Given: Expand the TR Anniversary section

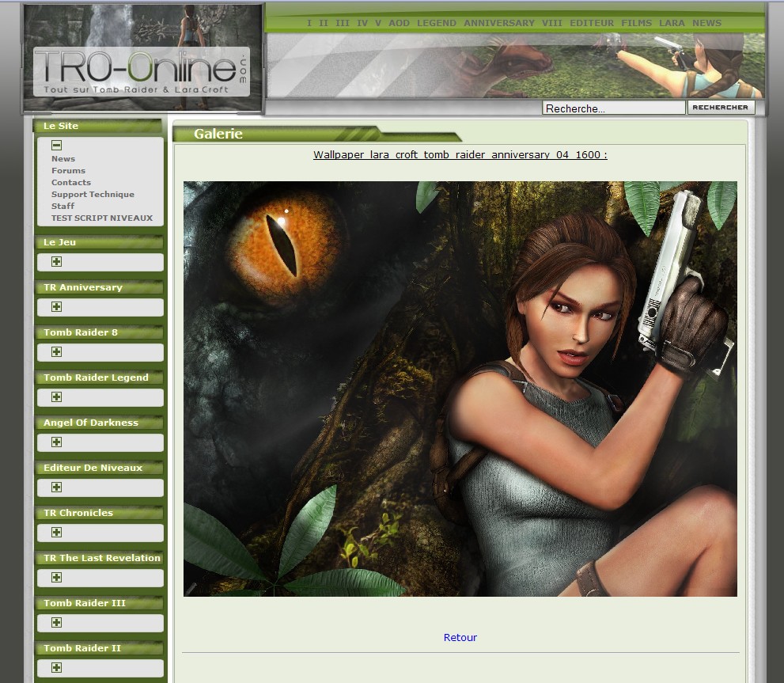Looking at the screenshot, I should (x=56, y=307).
